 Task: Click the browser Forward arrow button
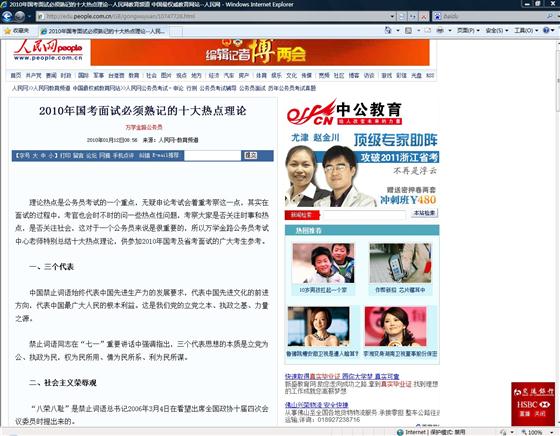point(19,16)
